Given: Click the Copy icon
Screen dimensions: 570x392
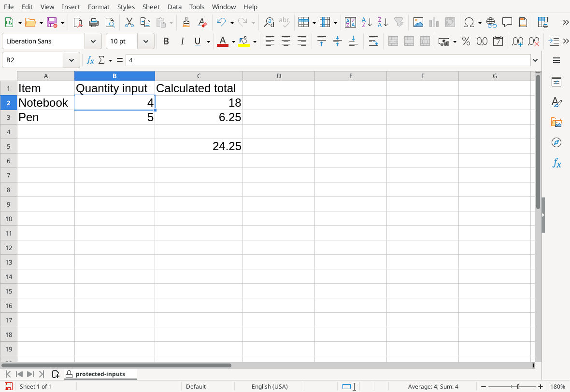Looking at the screenshot, I should [x=145, y=23].
